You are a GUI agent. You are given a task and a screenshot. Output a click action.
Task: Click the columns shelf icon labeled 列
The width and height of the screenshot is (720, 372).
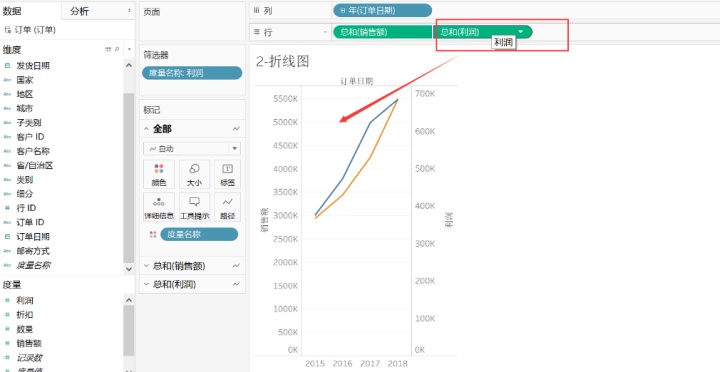click(256, 11)
